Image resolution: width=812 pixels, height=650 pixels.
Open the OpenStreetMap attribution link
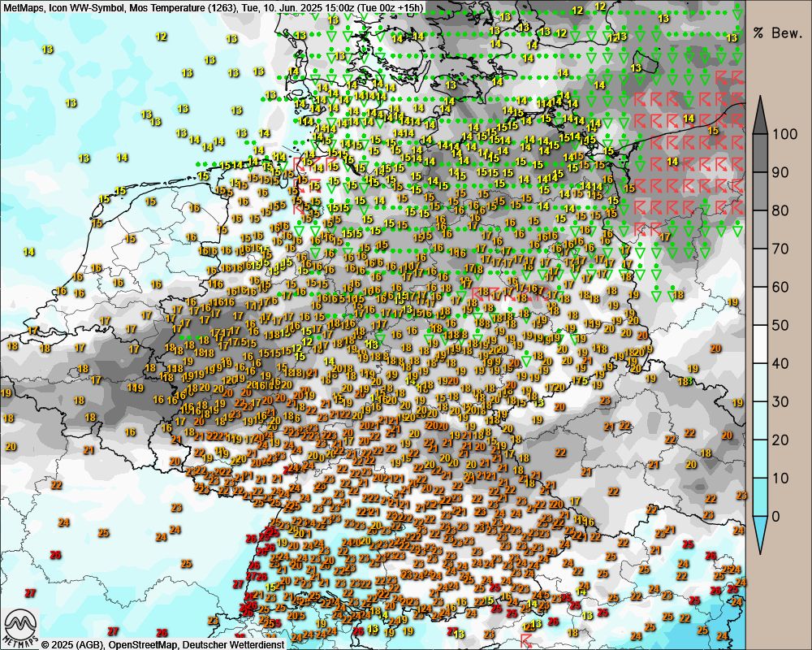point(136,644)
